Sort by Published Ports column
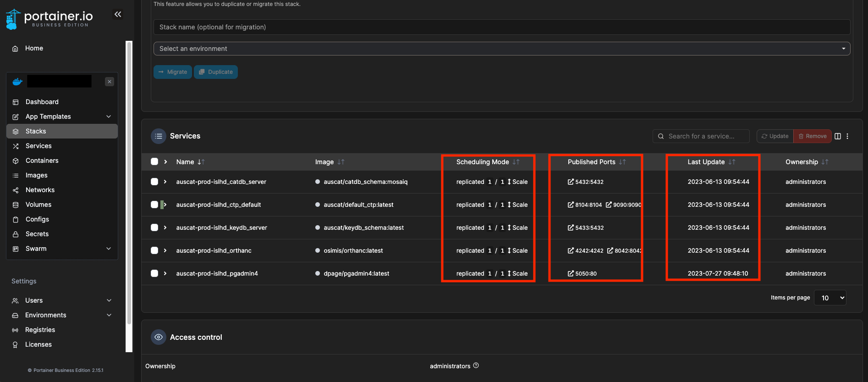Viewport: 868px width, 382px height. click(x=597, y=162)
